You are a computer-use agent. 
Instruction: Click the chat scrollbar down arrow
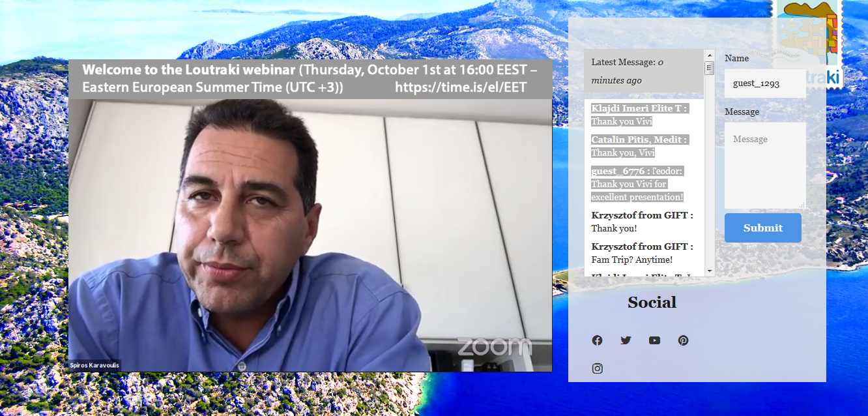coord(709,271)
